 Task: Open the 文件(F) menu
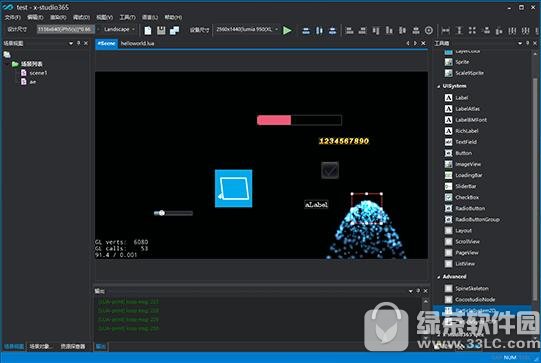(12, 17)
